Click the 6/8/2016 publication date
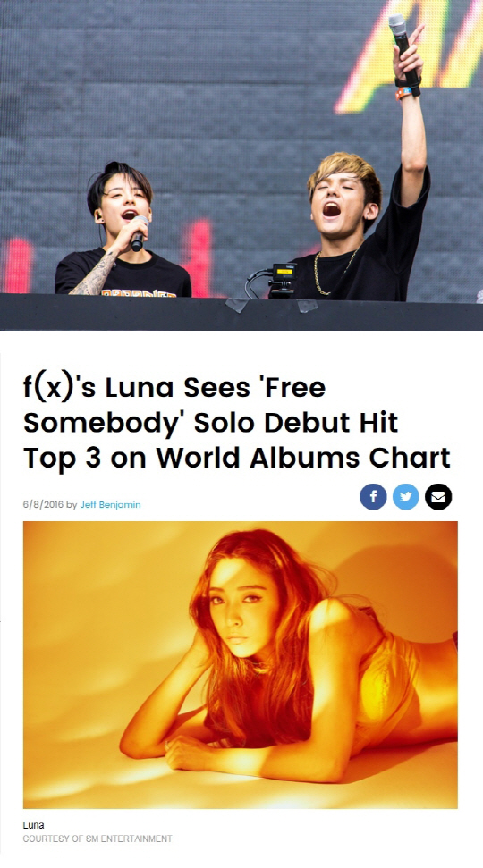483x868 pixels. tap(43, 504)
